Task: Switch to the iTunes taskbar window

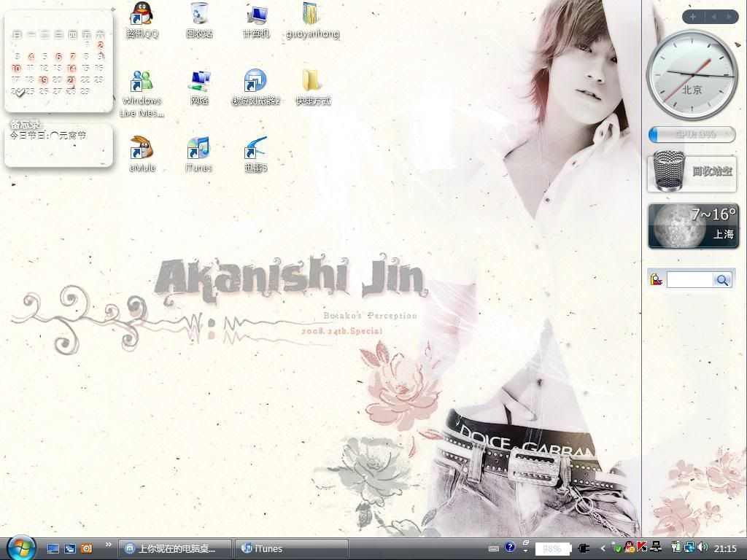Action: pos(292,548)
